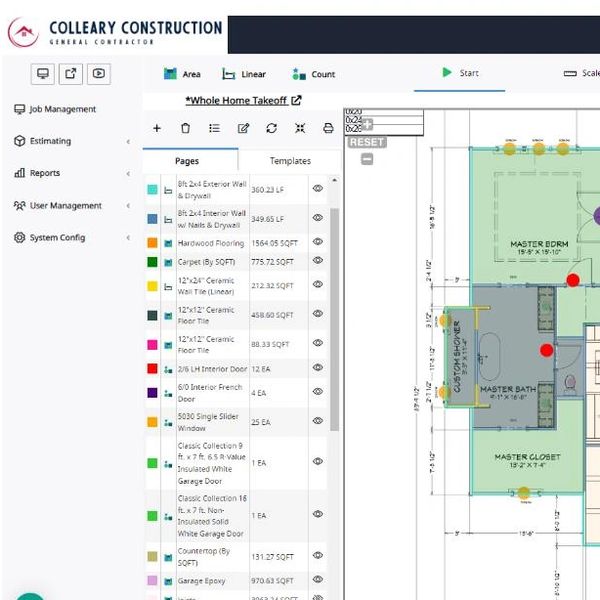Open the list view icon
This screenshot has width=600, height=600.
tap(214, 128)
